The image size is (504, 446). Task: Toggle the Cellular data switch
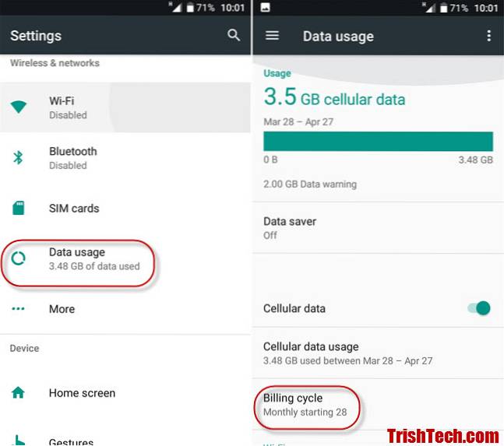tap(478, 308)
